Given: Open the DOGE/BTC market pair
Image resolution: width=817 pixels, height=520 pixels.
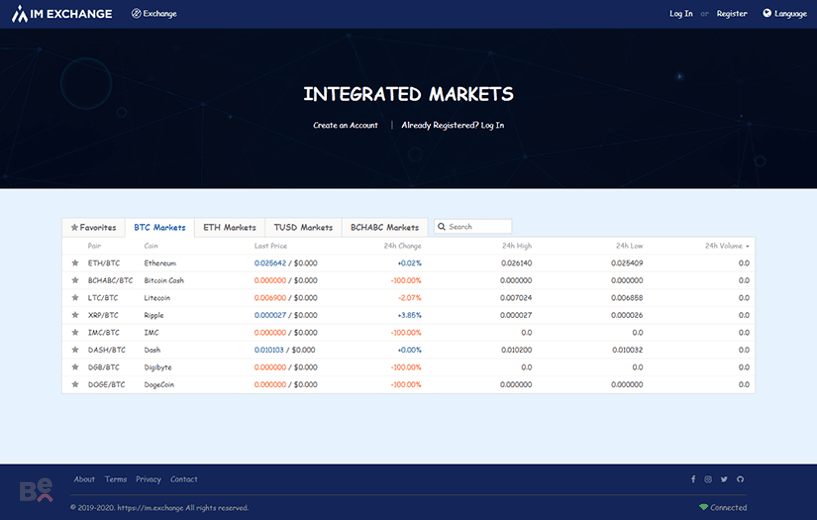Looking at the screenshot, I should 106,385.
